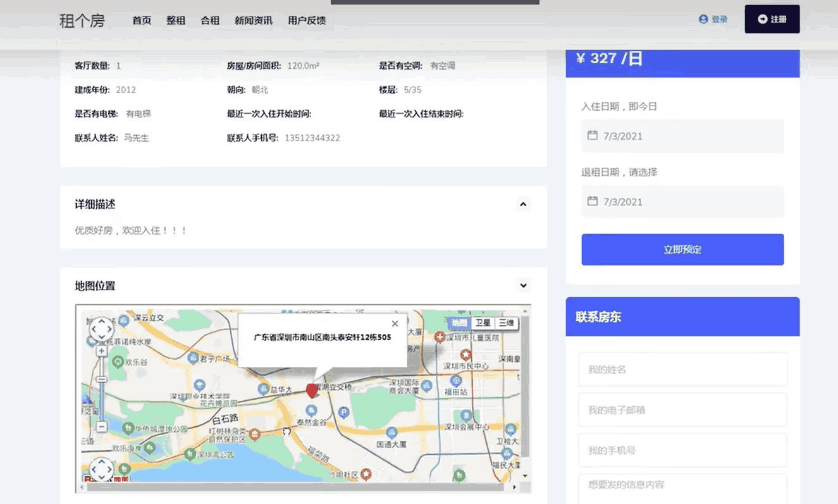Focus the 我的电子邮箱 input field

[682, 410]
